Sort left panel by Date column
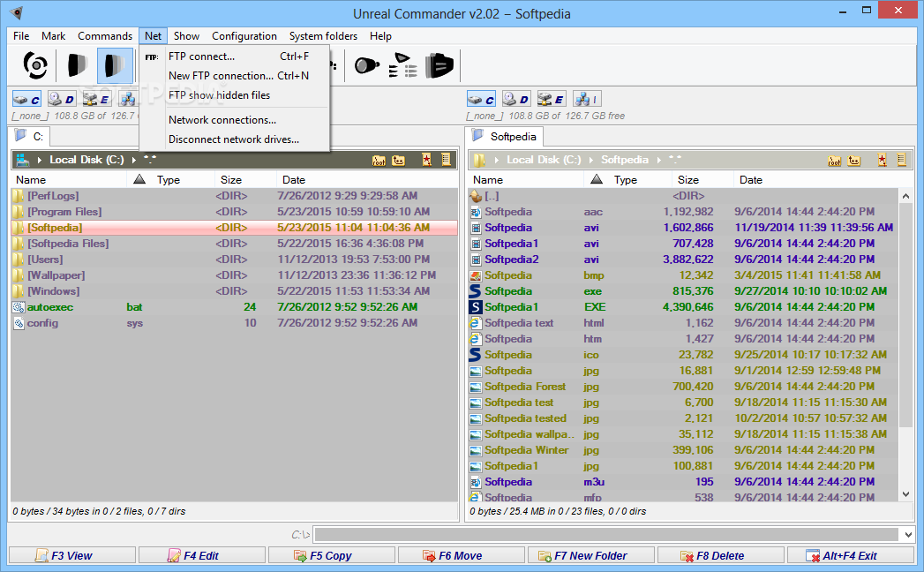This screenshot has height=572, width=924. [366, 180]
